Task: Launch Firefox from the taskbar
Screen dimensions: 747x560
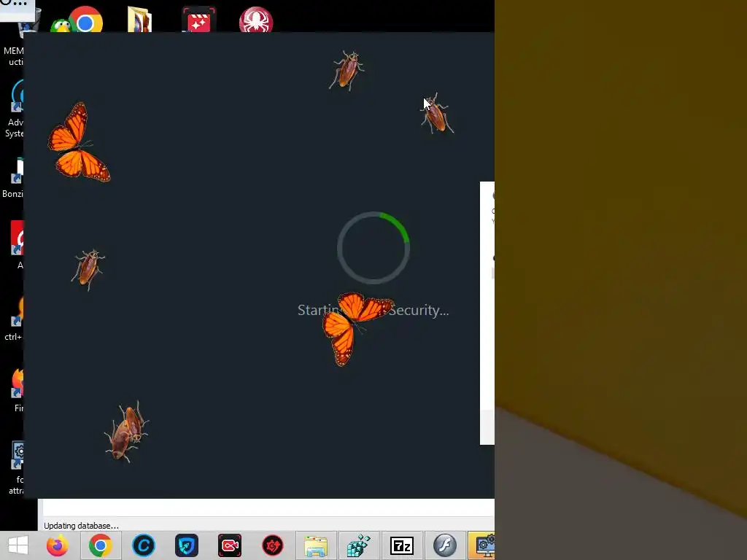Action: 57,545
